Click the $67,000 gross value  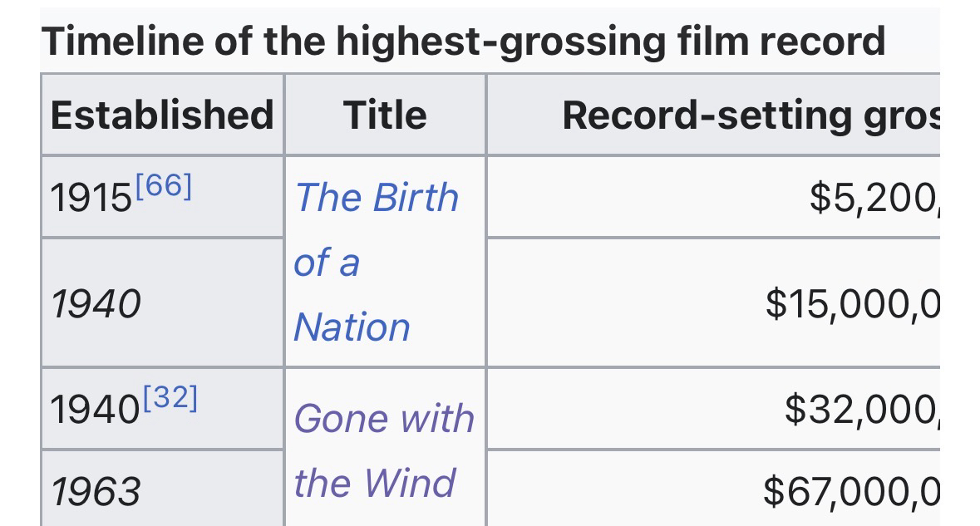pyautogui.click(x=853, y=490)
